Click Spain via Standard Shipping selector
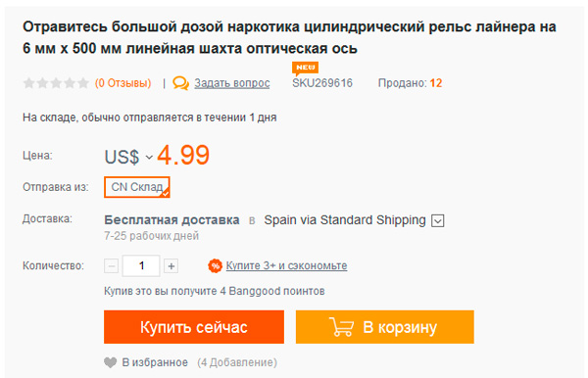The image size is (588, 378). [354, 220]
